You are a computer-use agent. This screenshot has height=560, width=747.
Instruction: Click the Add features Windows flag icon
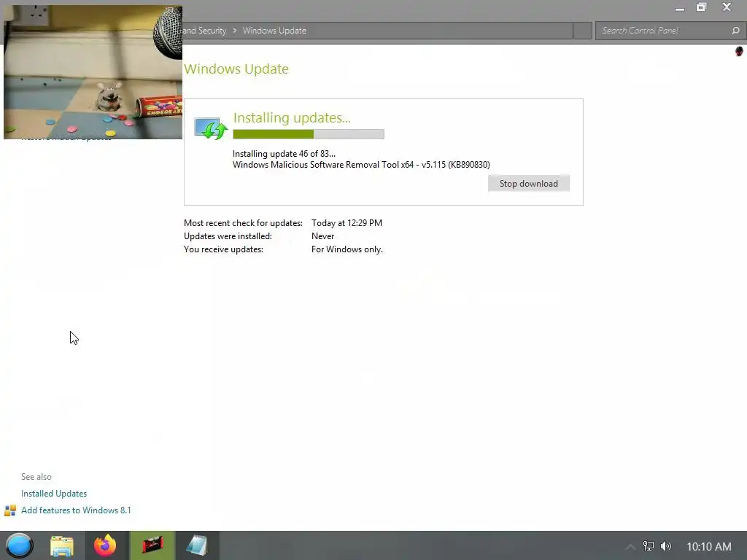click(10, 510)
